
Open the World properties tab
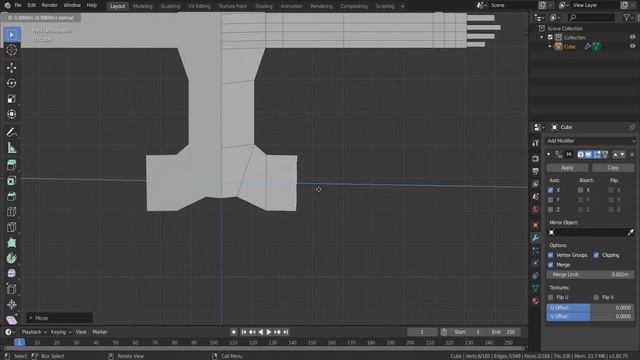pyautogui.click(x=536, y=209)
